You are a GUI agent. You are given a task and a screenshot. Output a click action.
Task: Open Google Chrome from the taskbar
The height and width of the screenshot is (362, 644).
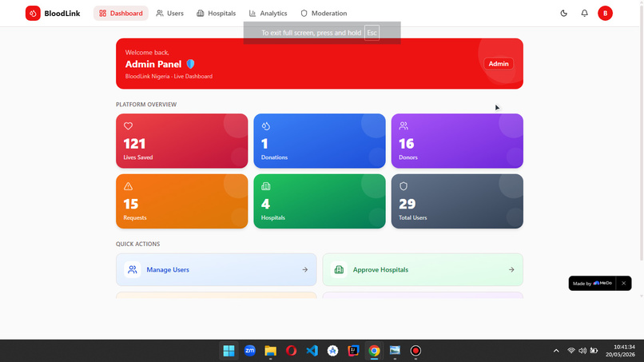pos(374,351)
